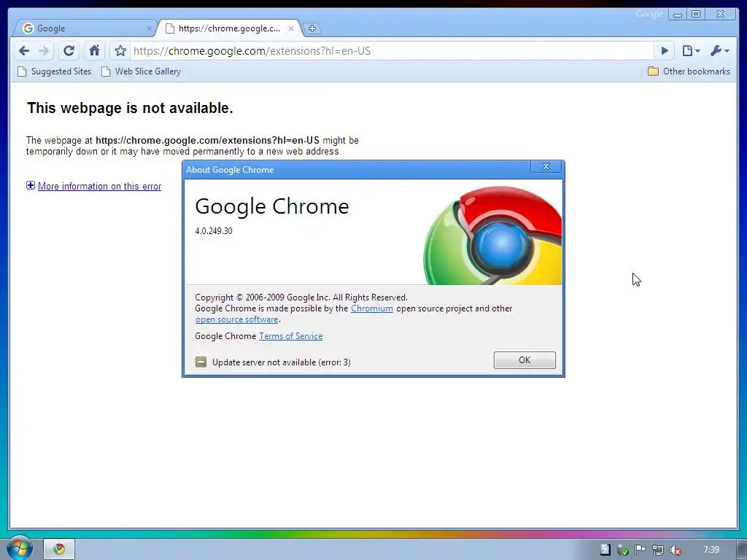Open the wrench tools menu
The image size is (747, 560).
pos(719,51)
